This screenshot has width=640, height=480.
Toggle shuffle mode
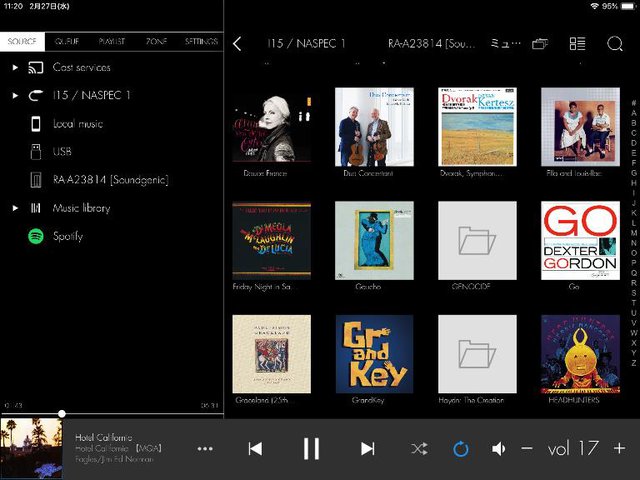420,449
